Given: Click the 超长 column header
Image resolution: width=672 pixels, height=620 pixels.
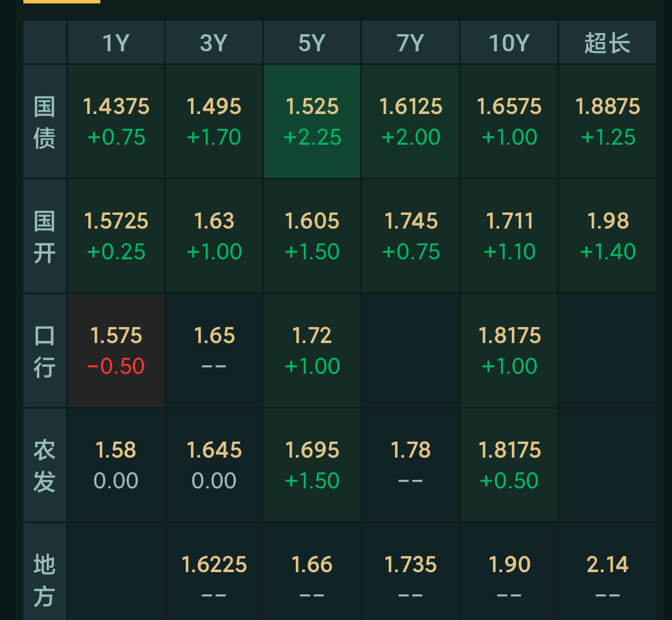Looking at the screenshot, I should point(607,42).
